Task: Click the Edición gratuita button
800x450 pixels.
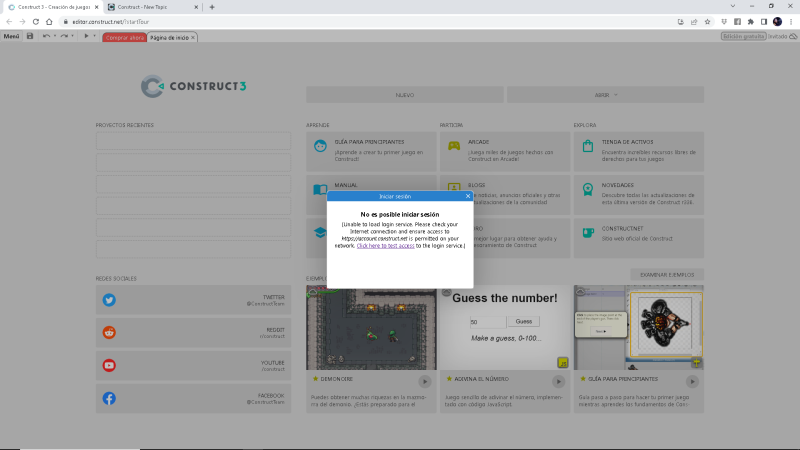Action: pos(743,36)
